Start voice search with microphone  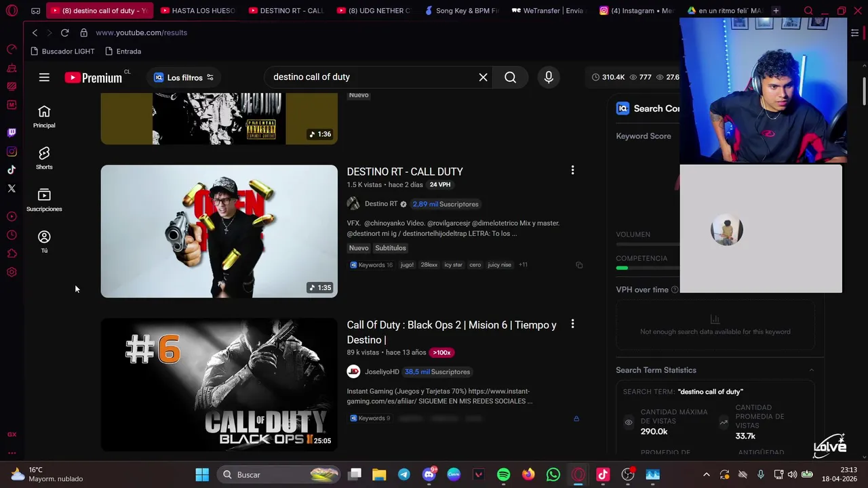[549, 77]
